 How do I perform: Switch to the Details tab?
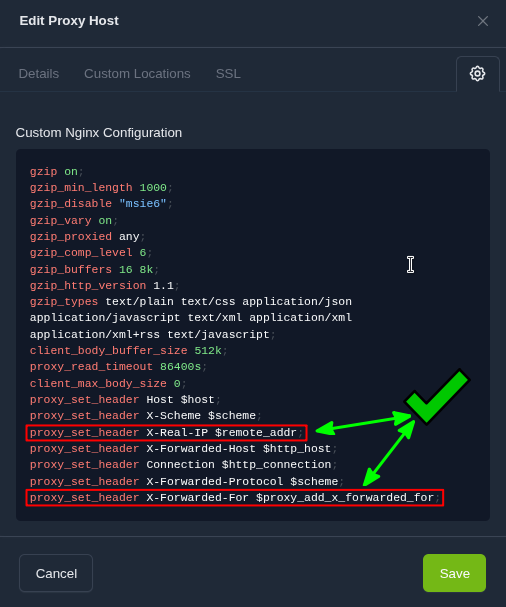[39, 74]
